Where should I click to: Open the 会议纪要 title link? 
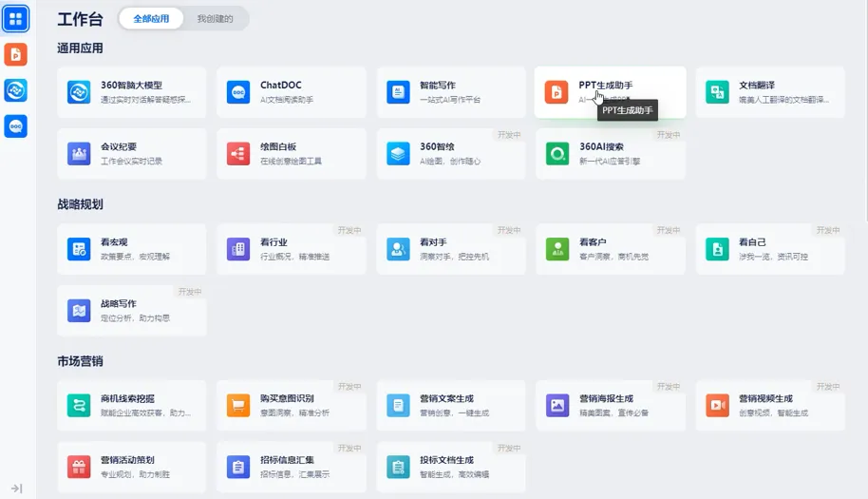119,146
